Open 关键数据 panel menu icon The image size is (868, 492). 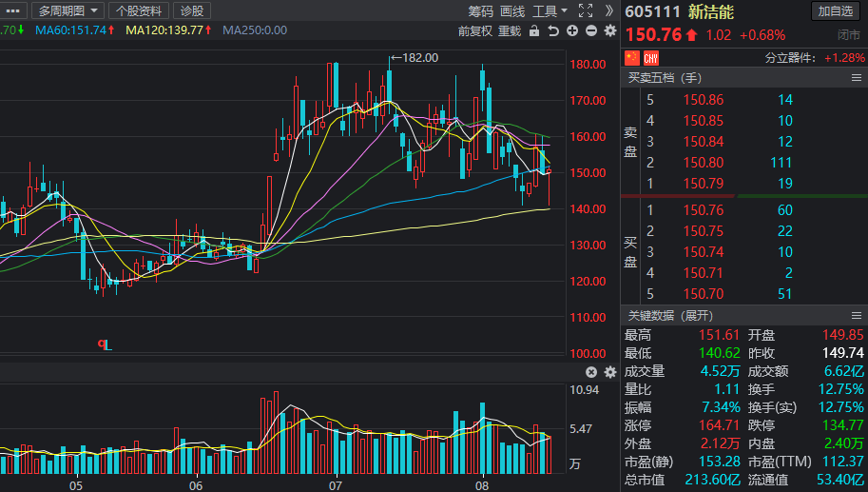856,316
